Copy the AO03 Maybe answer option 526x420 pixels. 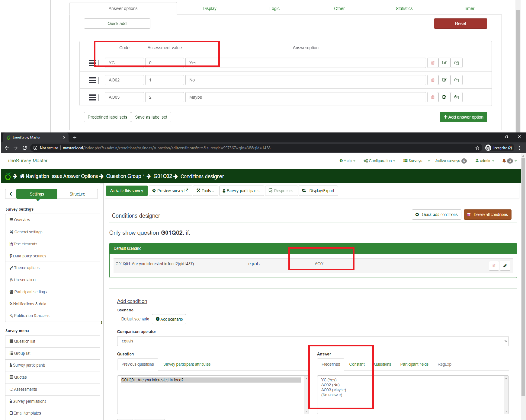[x=457, y=97]
